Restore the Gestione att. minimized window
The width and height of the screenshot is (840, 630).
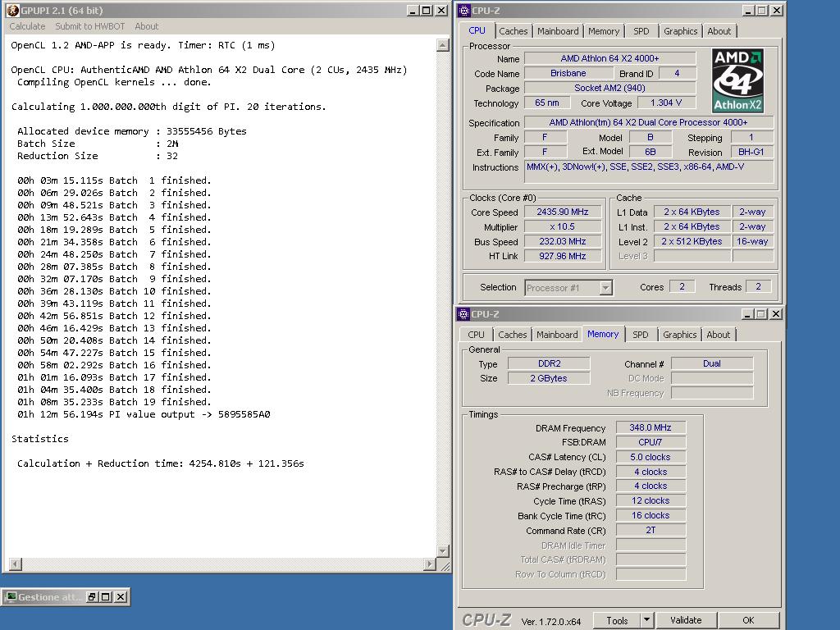(x=92, y=597)
